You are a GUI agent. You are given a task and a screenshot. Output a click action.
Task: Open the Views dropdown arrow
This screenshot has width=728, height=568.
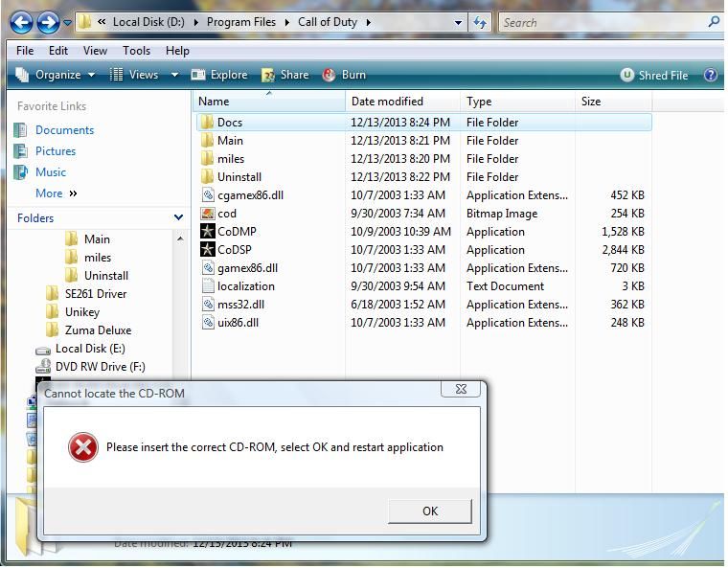click(x=174, y=75)
